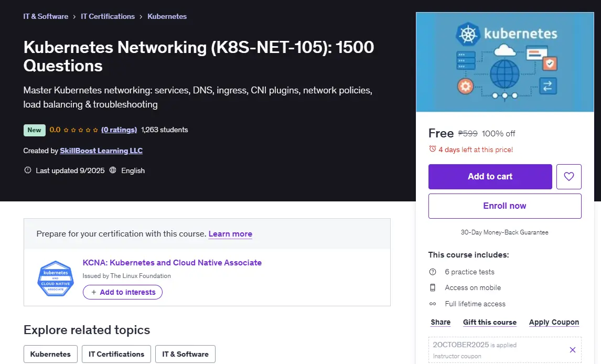Open the (0 ratings) link
601x364 pixels.
click(119, 130)
